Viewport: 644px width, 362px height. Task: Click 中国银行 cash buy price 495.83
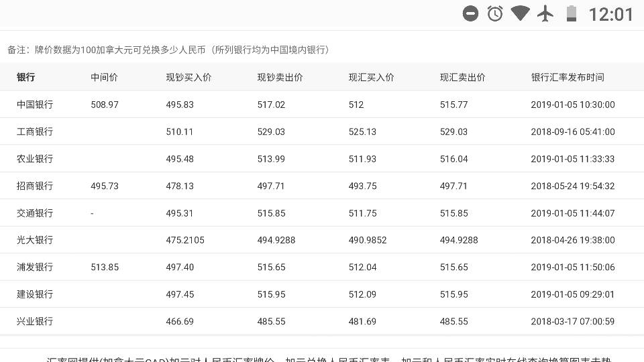pyautogui.click(x=180, y=105)
